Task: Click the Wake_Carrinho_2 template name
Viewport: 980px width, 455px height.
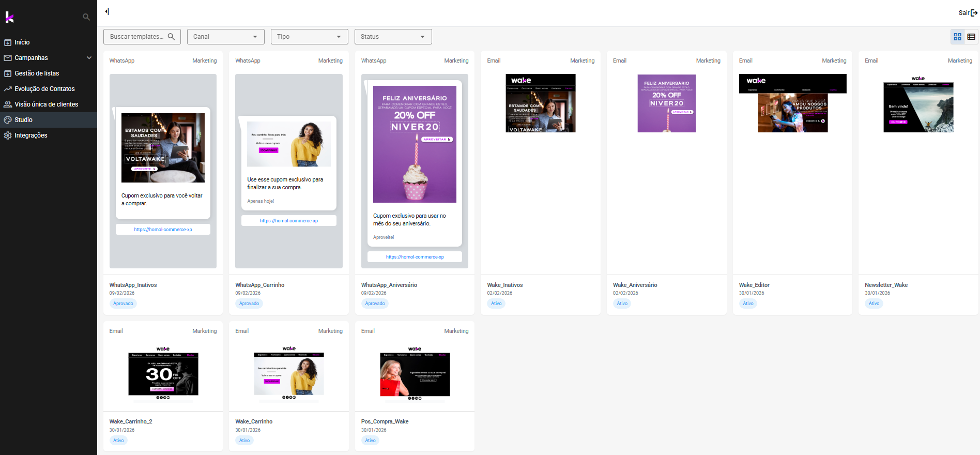Action: (x=131, y=421)
